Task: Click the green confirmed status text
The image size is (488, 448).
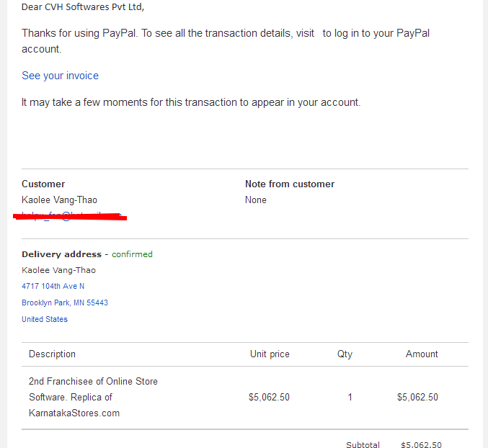Action: coord(132,254)
